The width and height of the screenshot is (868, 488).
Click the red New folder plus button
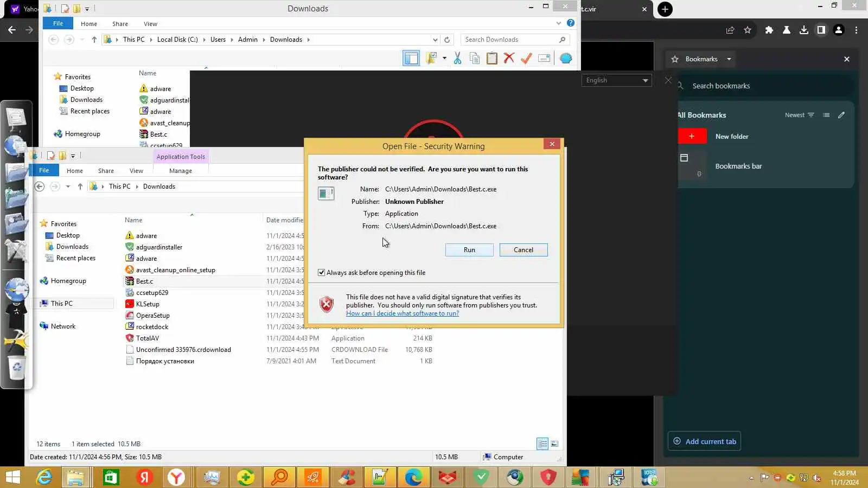tap(692, 137)
